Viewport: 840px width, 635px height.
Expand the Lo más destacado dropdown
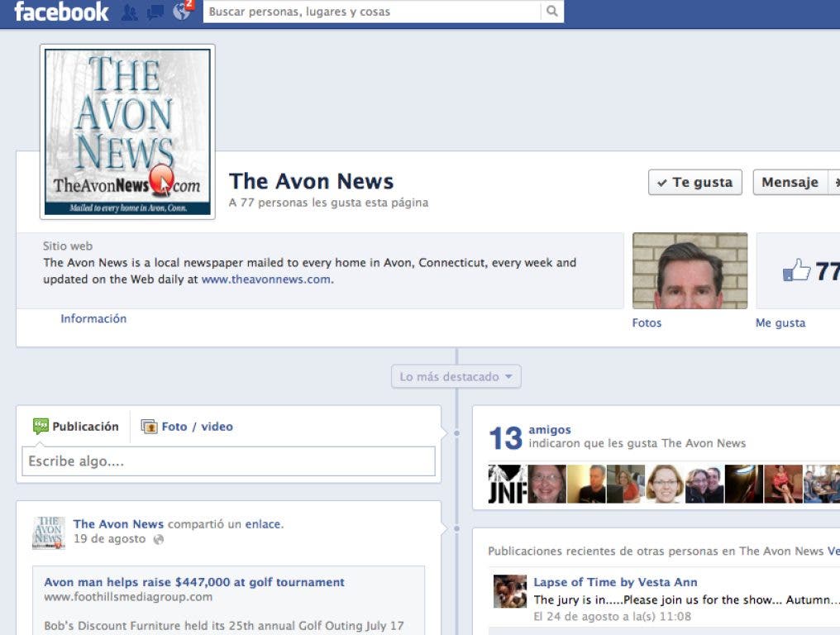tap(456, 377)
